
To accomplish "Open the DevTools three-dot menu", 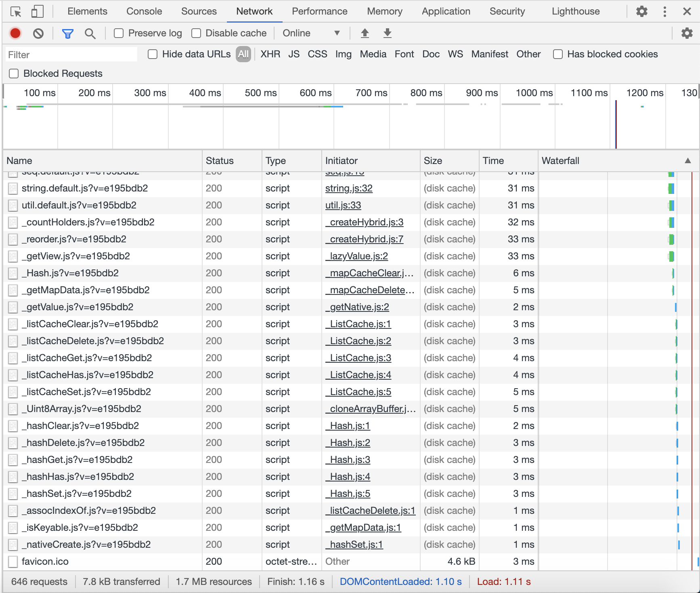I will pos(664,11).
